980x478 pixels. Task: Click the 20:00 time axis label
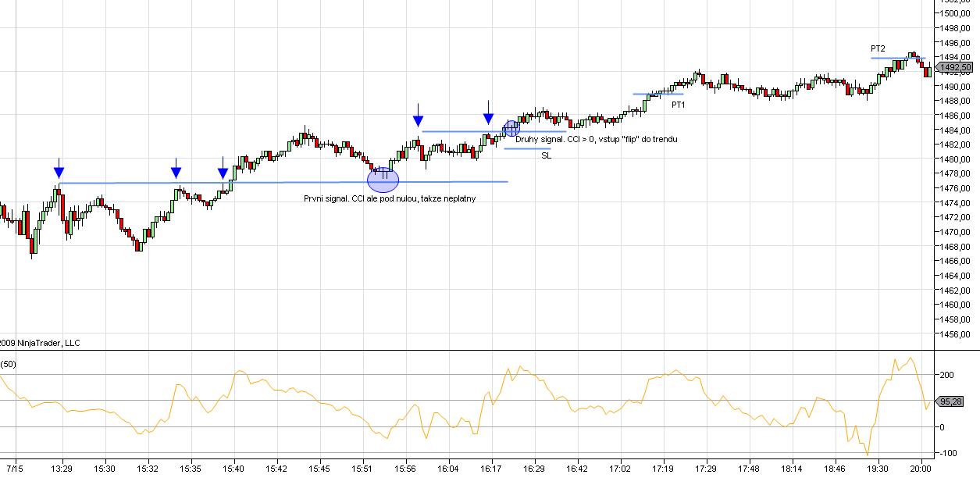(x=921, y=469)
